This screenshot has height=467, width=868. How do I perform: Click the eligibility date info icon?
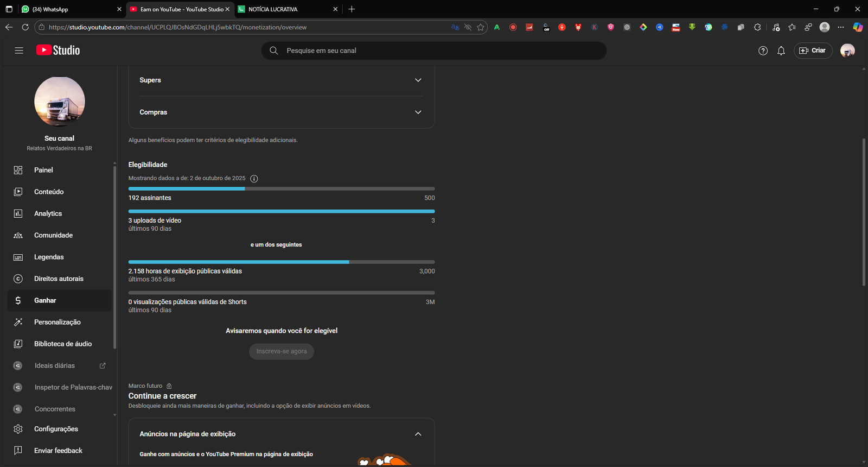click(x=254, y=179)
